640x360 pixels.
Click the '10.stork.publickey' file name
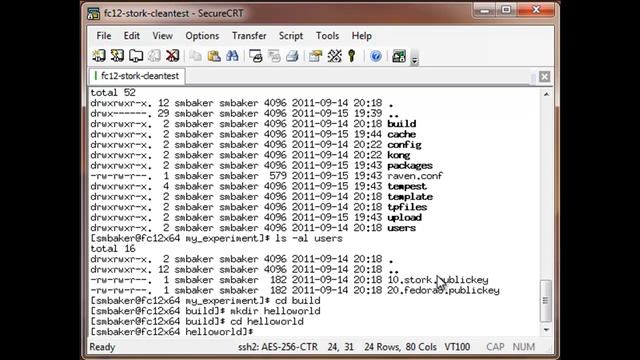pos(438,280)
